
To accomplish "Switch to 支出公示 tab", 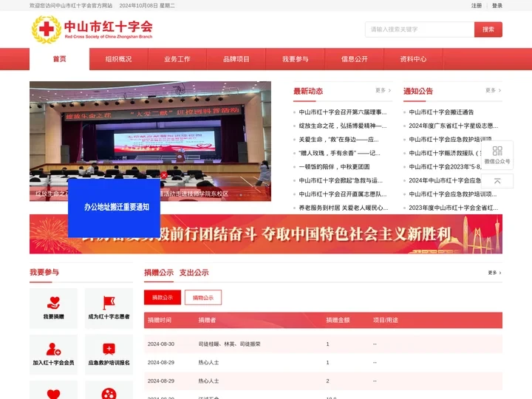I will coord(194,273).
